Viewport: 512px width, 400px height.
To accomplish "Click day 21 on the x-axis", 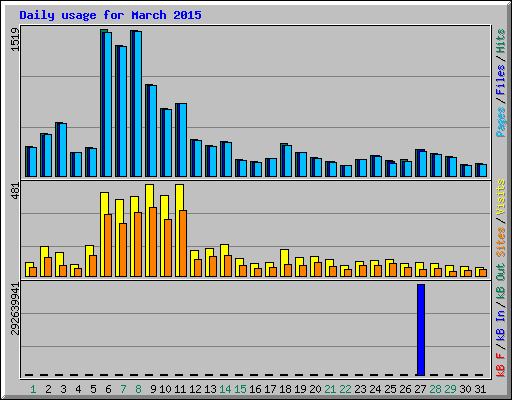I will click(x=330, y=389).
